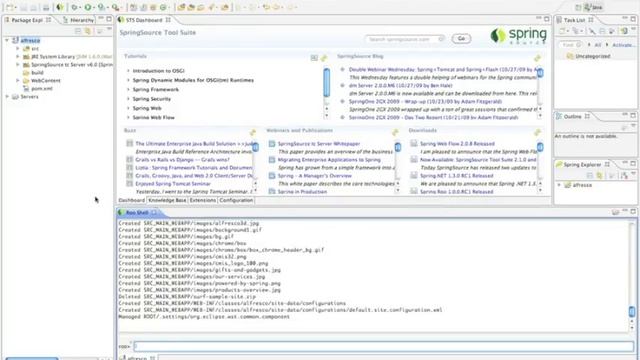
Task: Switch to the Java perspective button
Action: coord(594,7)
